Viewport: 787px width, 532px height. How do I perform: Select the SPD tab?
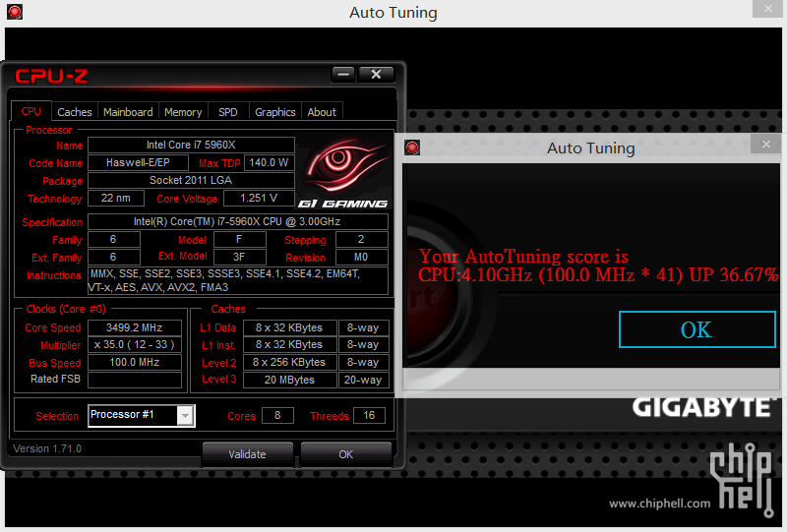click(x=228, y=112)
